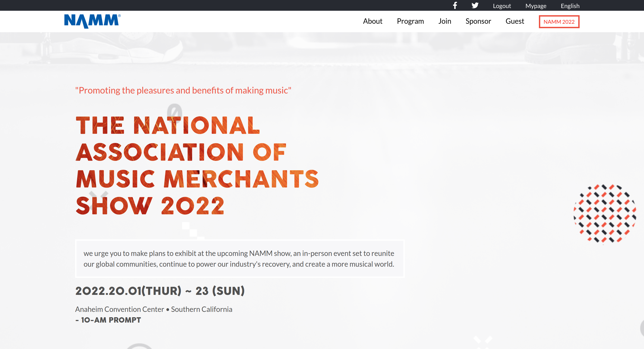Click the 2022 event date line
Viewport: 644px width, 349px height.
click(x=160, y=291)
